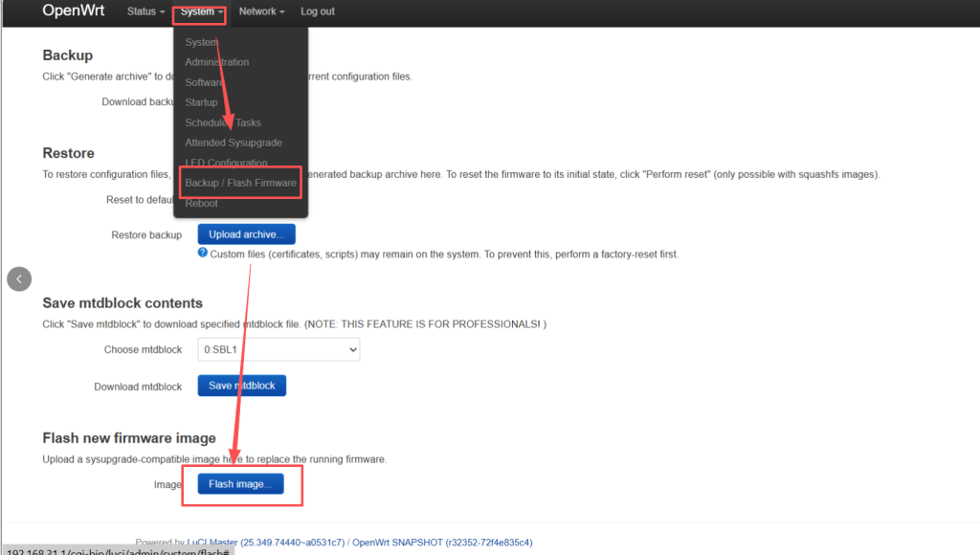Expand the Network dropdown menu

261,11
